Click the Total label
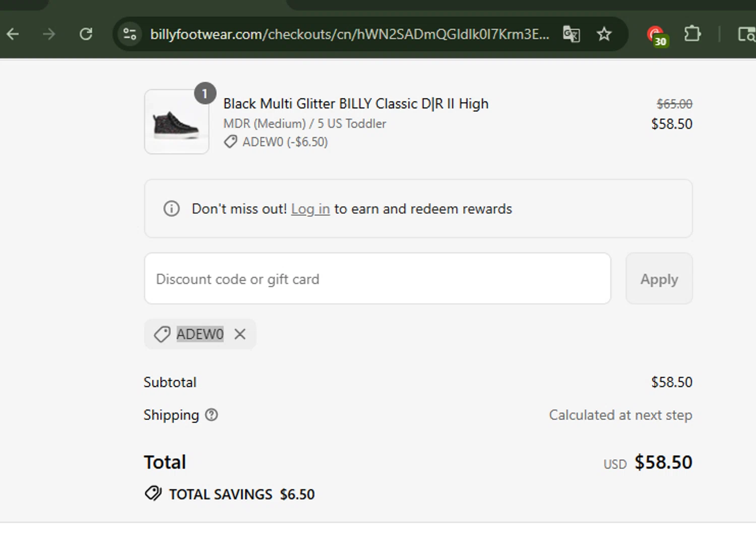The image size is (756, 539). (165, 462)
